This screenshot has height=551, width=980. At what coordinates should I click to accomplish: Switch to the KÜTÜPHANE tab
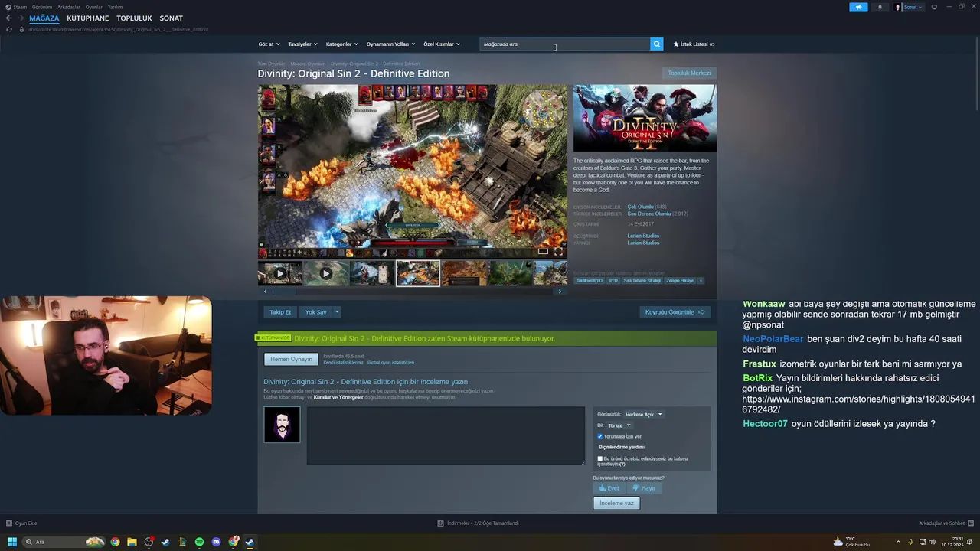tap(88, 18)
